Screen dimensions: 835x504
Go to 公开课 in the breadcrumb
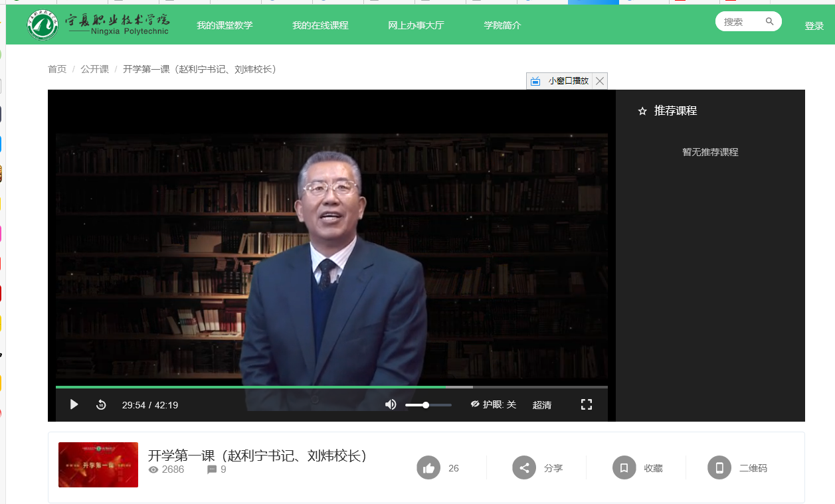(x=95, y=69)
